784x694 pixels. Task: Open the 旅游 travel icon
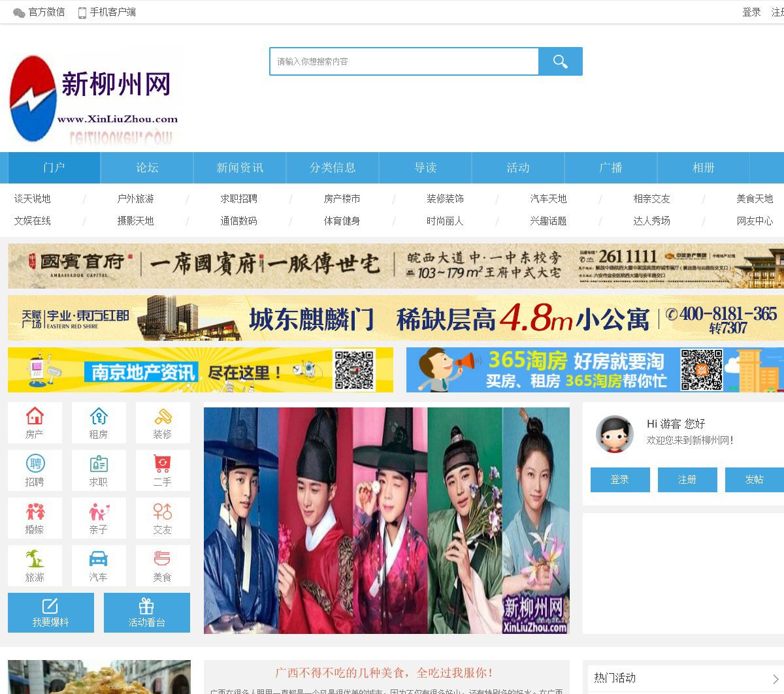coord(35,566)
